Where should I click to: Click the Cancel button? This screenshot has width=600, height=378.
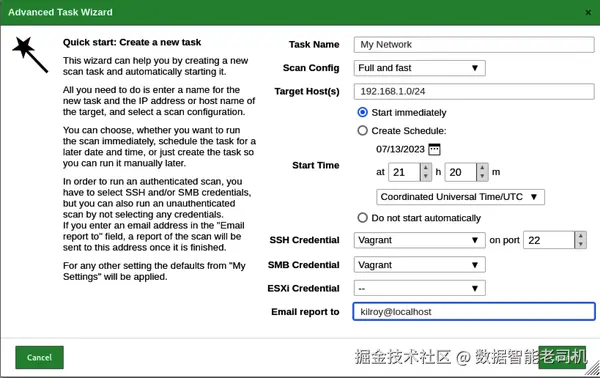(39, 357)
